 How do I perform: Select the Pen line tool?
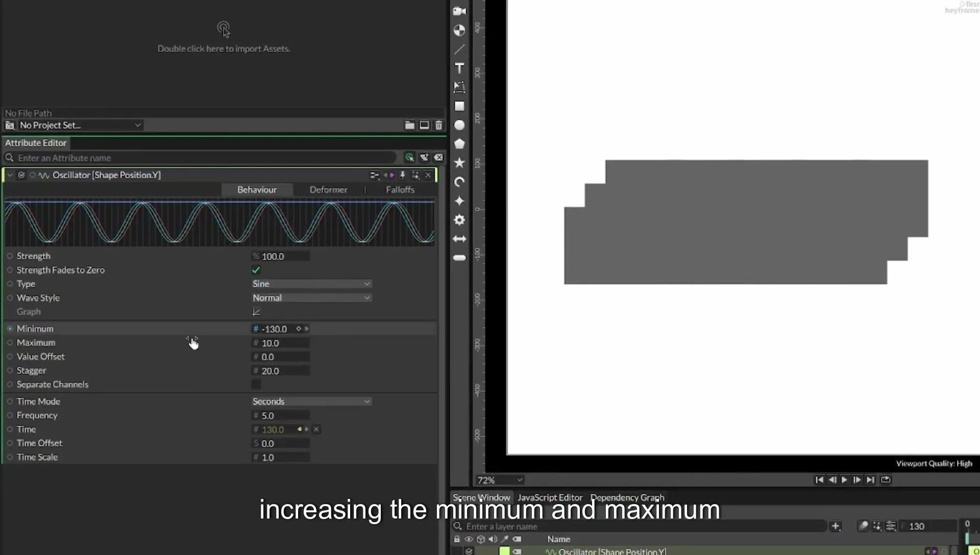459,49
